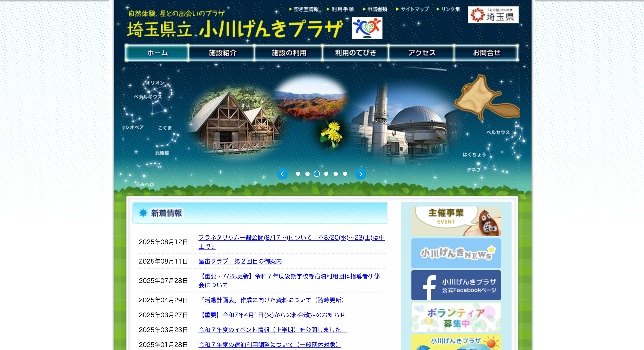644x350 pixels.
Task: Click the date 2025年01月28日
Action: tap(163, 345)
